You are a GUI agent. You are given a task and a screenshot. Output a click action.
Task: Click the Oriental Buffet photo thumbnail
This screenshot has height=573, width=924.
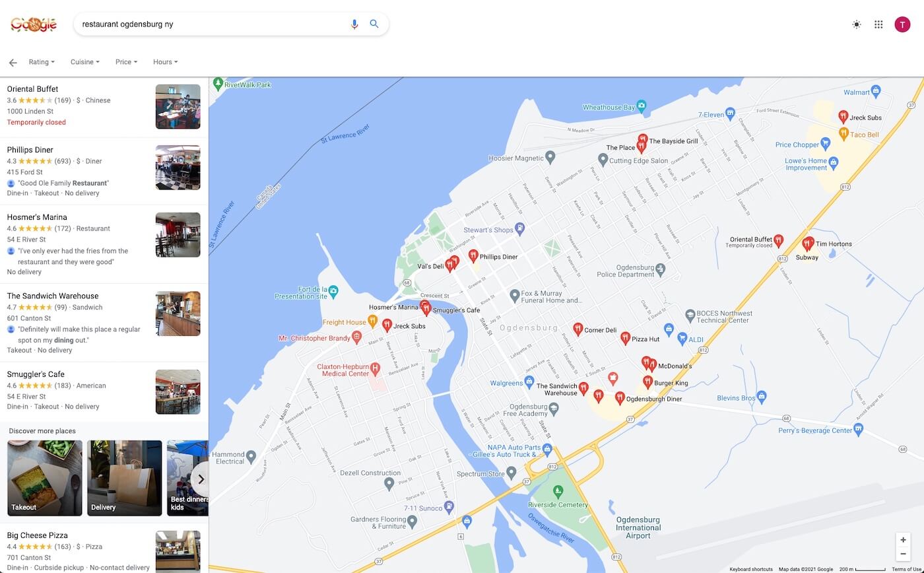pyautogui.click(x=178, y=106)
